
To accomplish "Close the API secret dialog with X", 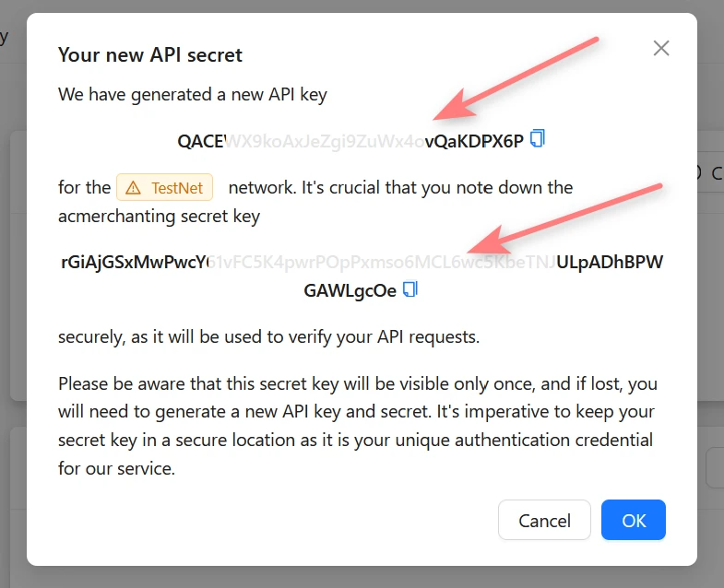I will [x=661, y=48].
